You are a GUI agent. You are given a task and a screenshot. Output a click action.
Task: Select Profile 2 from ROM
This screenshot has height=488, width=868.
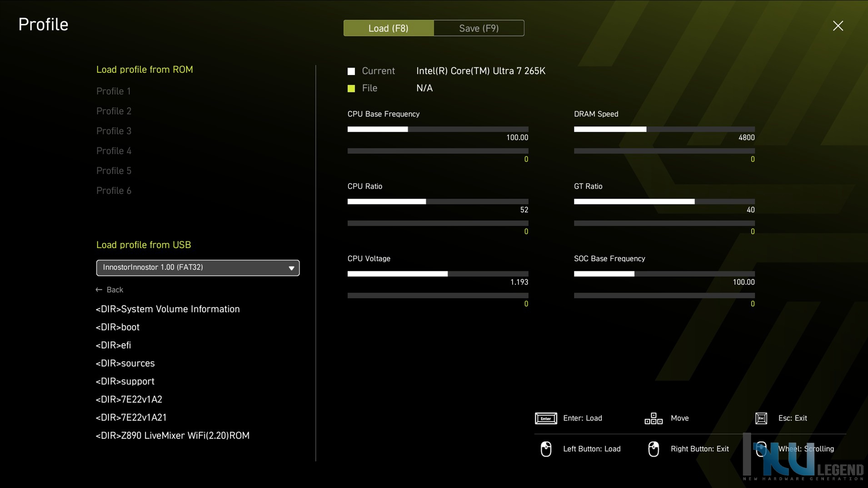(114, 111)
